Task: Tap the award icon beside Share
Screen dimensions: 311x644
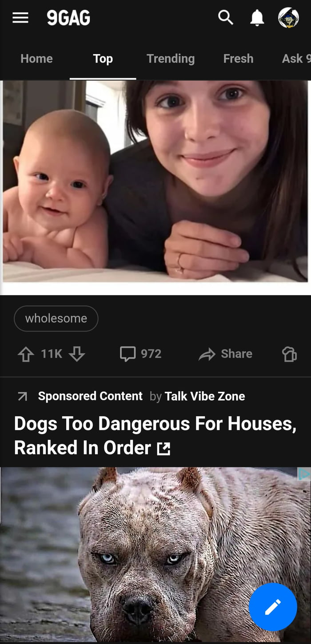Action: pyautogui.click(x=289, y=354)
